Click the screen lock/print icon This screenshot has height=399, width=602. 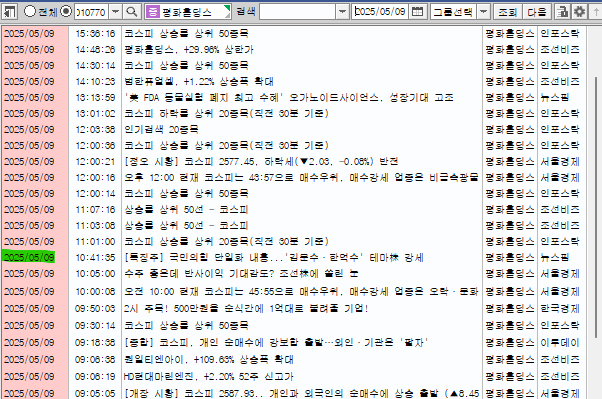coord(562,12)
